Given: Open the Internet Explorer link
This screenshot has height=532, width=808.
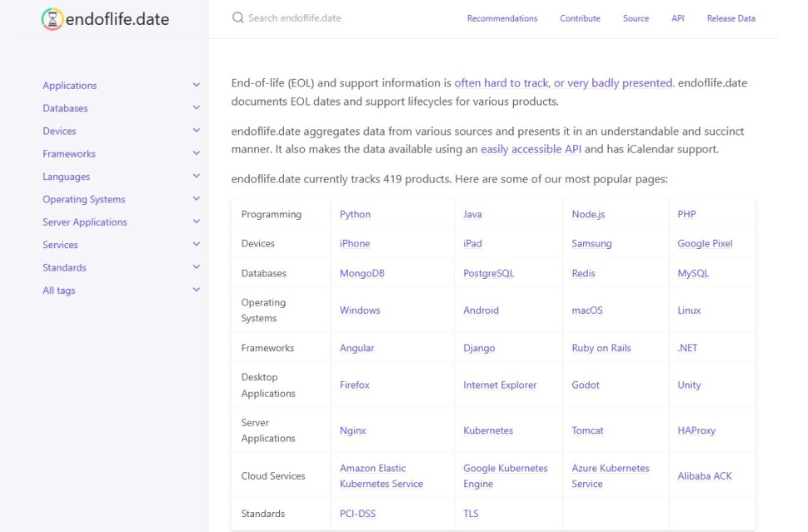Looking at the screenshot, I should [500, 385].
